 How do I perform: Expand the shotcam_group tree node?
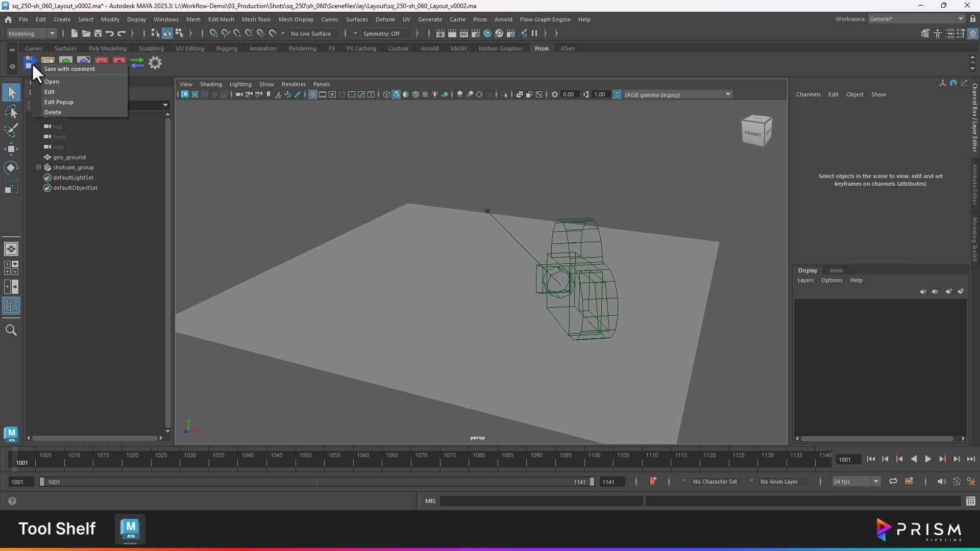tap(38, 167)
